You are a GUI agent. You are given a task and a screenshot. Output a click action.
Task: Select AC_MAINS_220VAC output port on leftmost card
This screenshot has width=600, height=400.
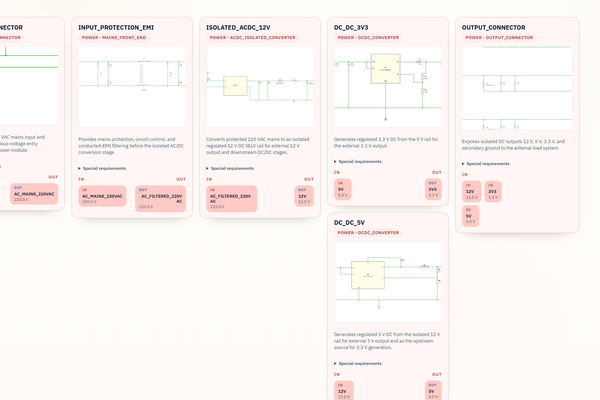pos(34,194)
